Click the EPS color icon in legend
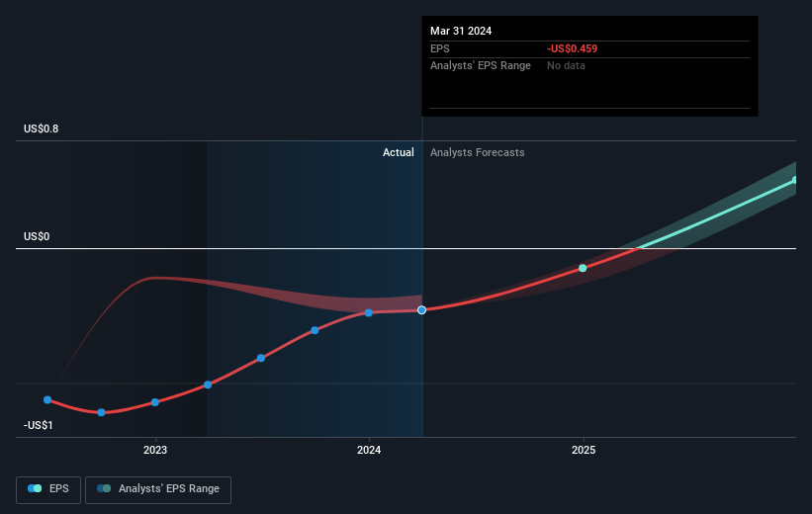 click(x=35, y=488)
